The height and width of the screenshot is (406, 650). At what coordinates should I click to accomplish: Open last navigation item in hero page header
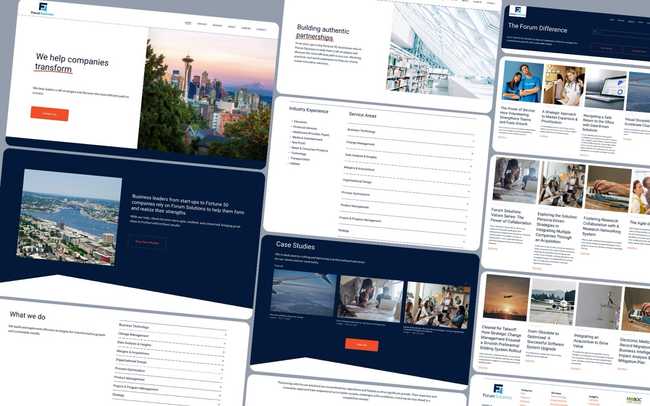pos(261,29)
